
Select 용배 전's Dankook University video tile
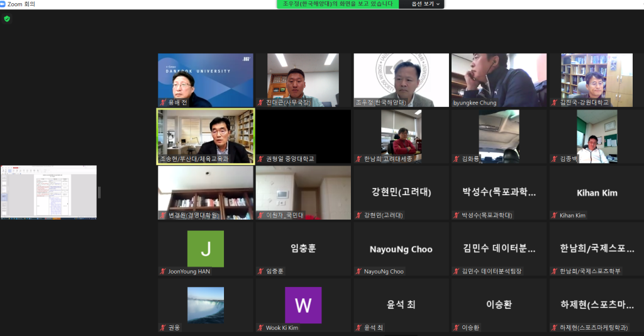(205, 80)
